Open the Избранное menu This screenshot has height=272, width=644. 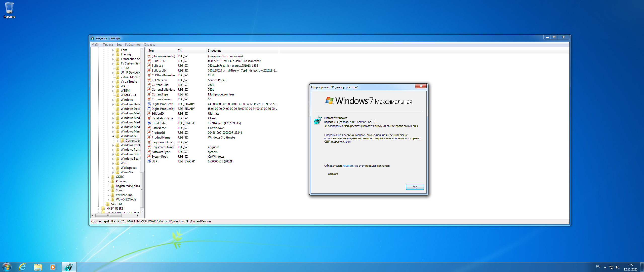pyautogui.click(x=133, y=45)
